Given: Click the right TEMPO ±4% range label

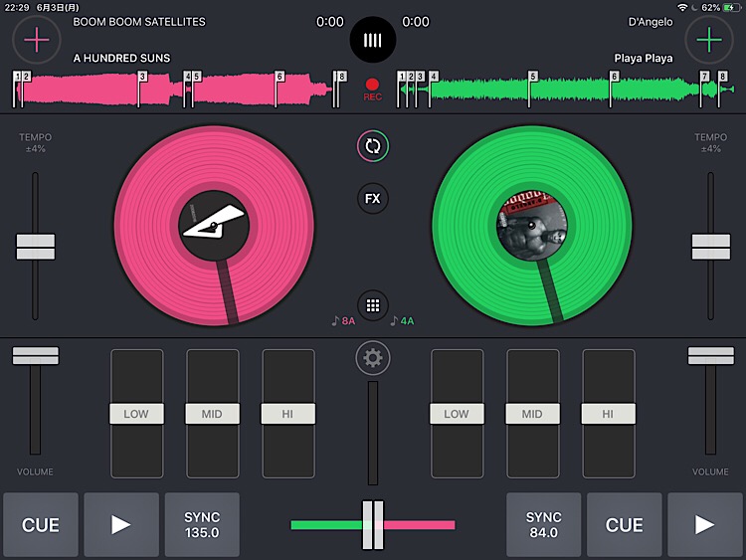Looking at the screenshot, I should pyautogui.click(x=710, y=143).
